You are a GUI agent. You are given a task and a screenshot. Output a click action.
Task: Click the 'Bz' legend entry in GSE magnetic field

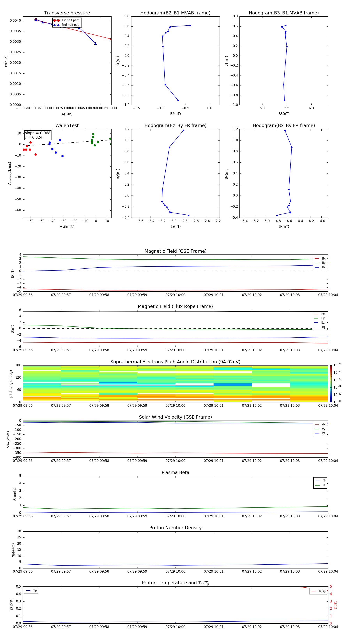320,268
